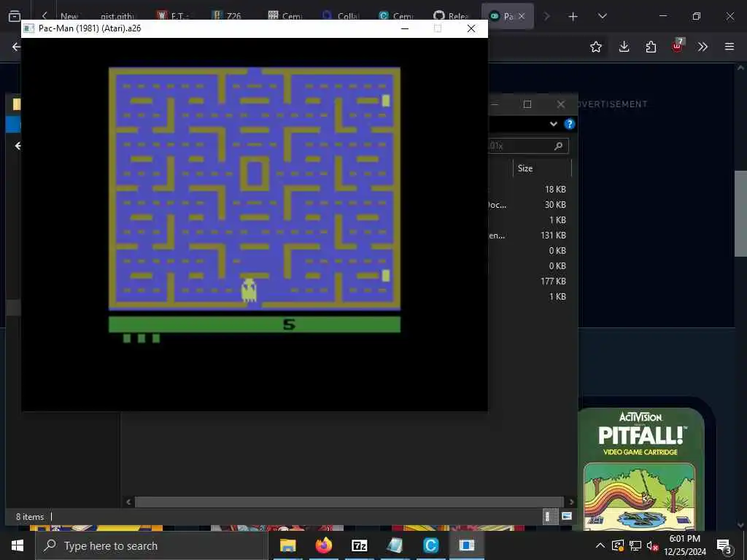Minimize the Pac-Man emulator window
Screen dimensions: 747x560
405,28
